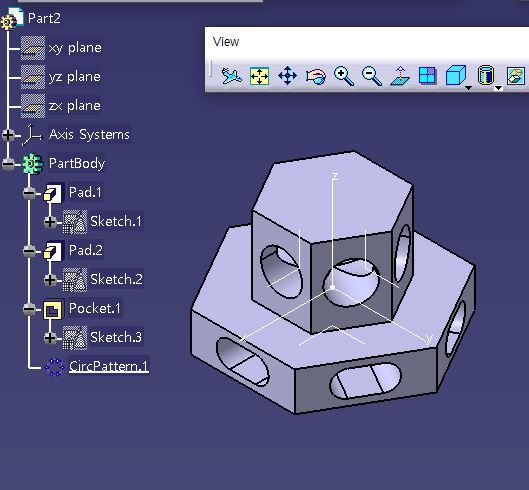Image resolution: width=529 pixels, height=490 pixels.
Task: Click the Sketch.3 icon
Action: [75, 338]
